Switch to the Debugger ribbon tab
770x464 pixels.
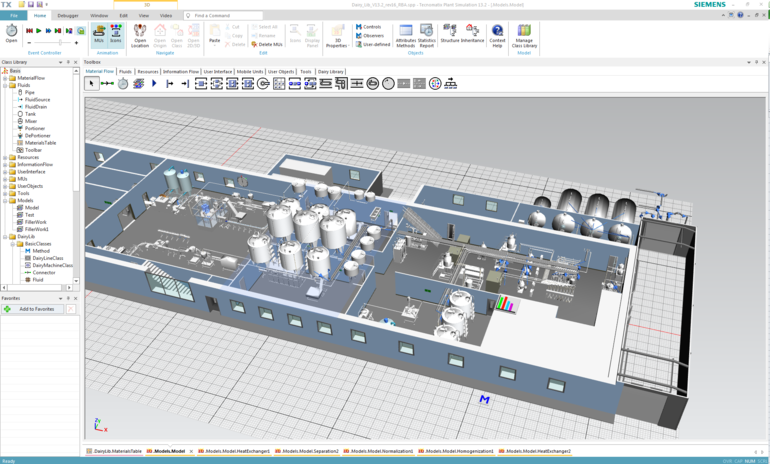[68, 16]
